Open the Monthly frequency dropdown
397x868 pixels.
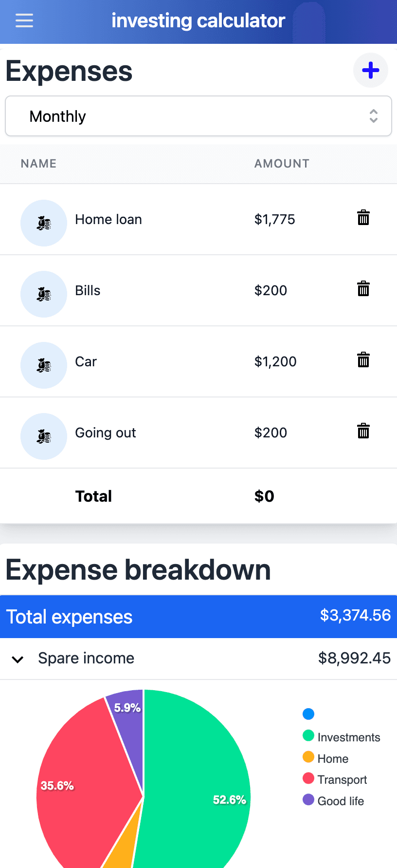click(x=198, y=116)
